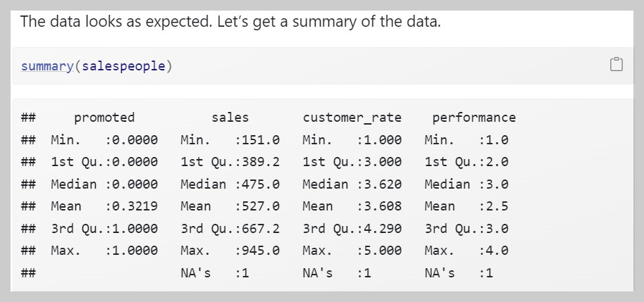Image resolution: width=644 pixels, height=302 pixels.
Task: Click the NA's count under customer_rate
Action: click(x=364, y=273)
